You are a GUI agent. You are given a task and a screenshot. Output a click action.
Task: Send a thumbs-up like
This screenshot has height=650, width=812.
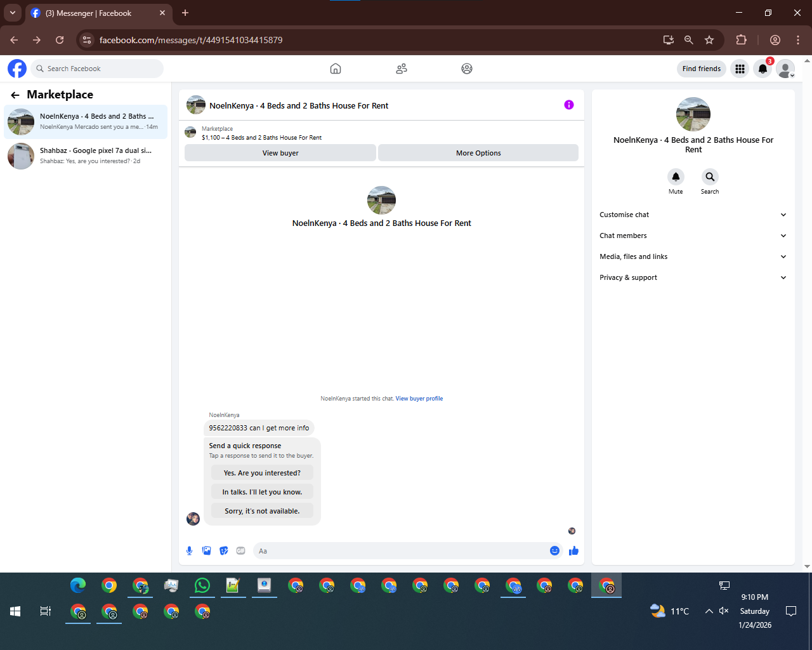coord(573,551)
